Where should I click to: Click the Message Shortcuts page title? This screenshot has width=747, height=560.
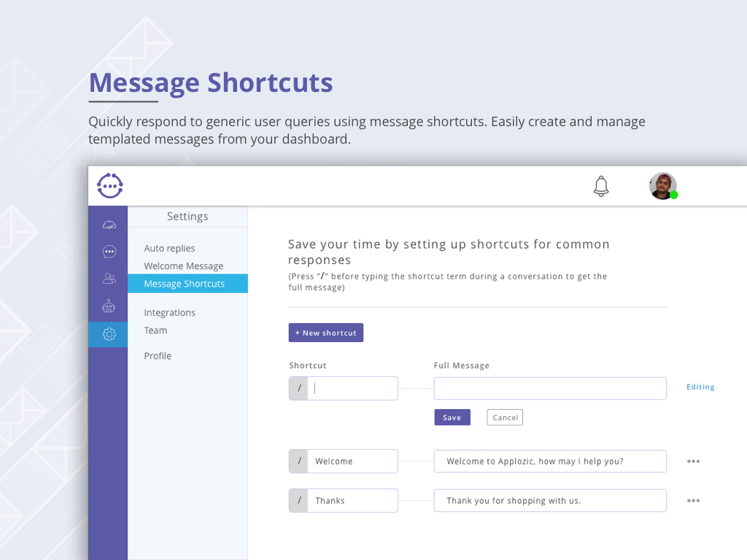[x=211, y=82]
